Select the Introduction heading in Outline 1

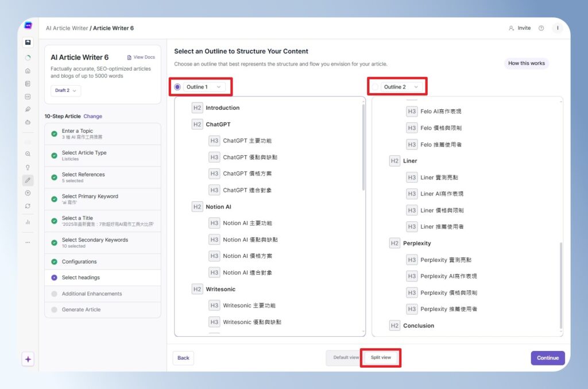[222, 108]
